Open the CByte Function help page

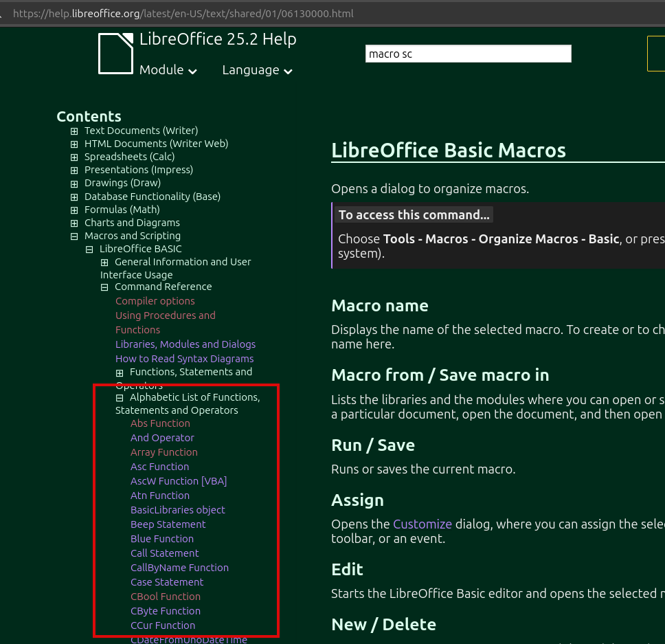click(166, 611)
